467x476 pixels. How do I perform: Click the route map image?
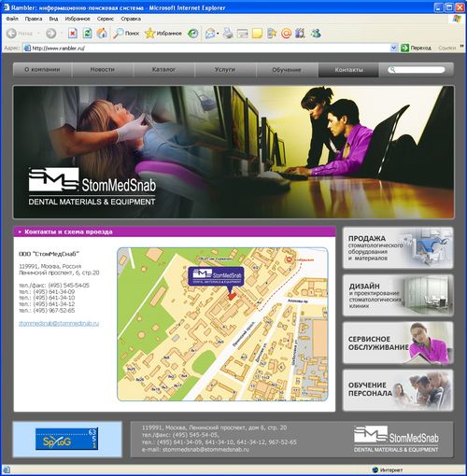click(x=222, y=324)
